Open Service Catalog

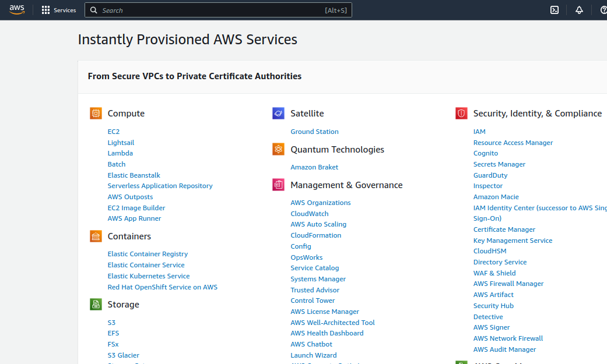tap(315, 268)
